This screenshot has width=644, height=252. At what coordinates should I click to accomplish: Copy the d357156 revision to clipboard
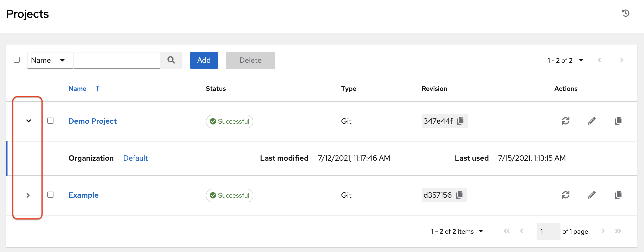click(x=459, y=195)
